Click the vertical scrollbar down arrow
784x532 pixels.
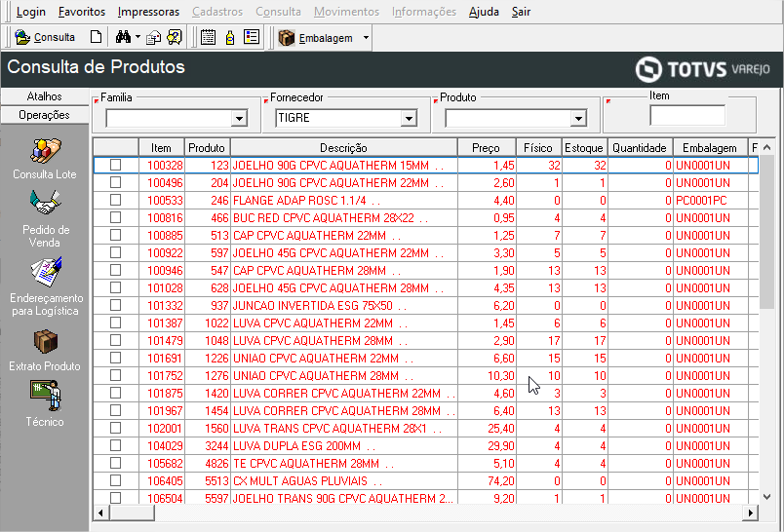766,497
